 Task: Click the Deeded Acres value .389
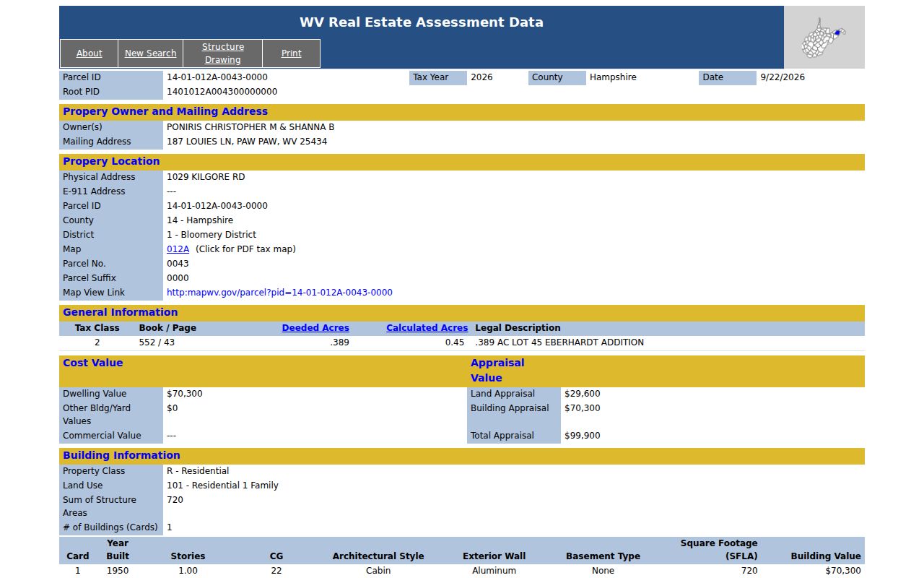point(339,342)
